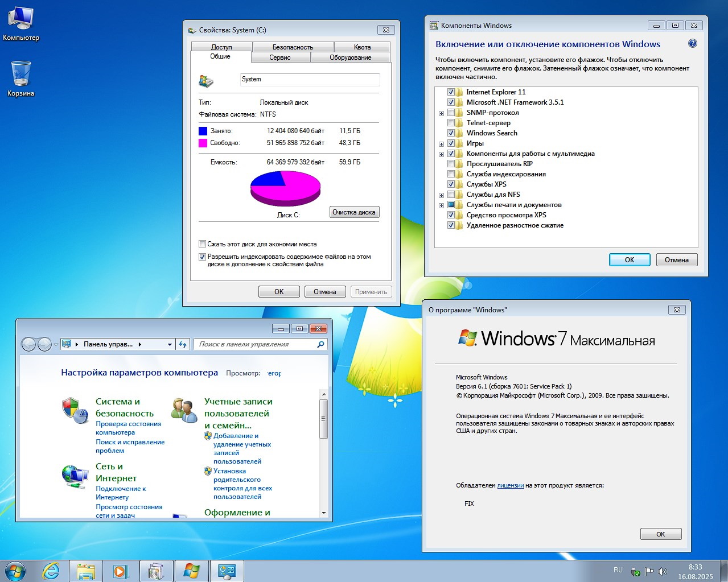
Task: Select the Windows Features taskbar item
Action: coord(155,571)
